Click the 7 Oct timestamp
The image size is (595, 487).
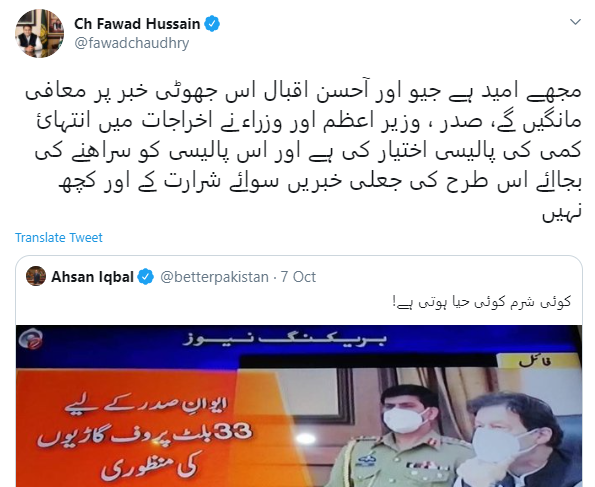298,277
